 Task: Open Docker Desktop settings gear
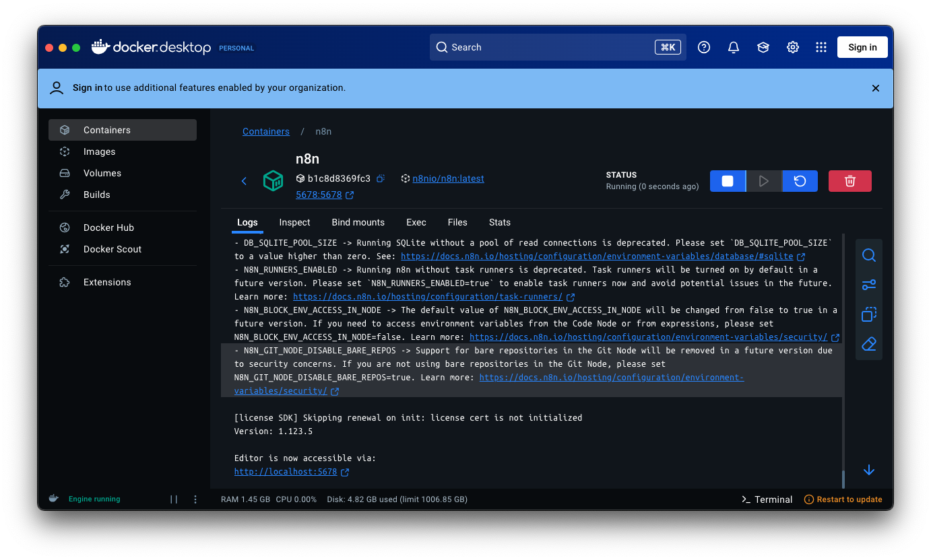(x=793, y=47)
